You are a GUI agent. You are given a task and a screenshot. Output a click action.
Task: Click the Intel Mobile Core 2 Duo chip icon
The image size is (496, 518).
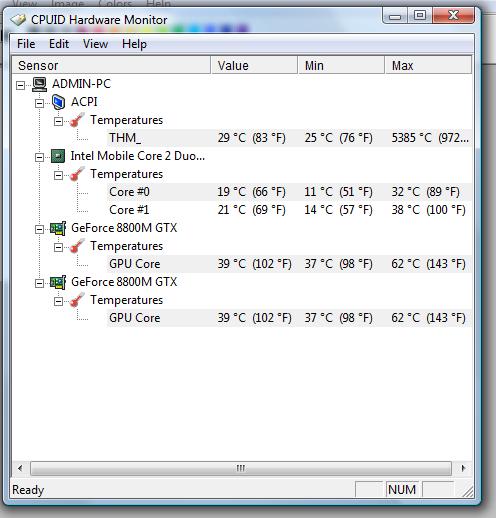(x=58, y=156)
